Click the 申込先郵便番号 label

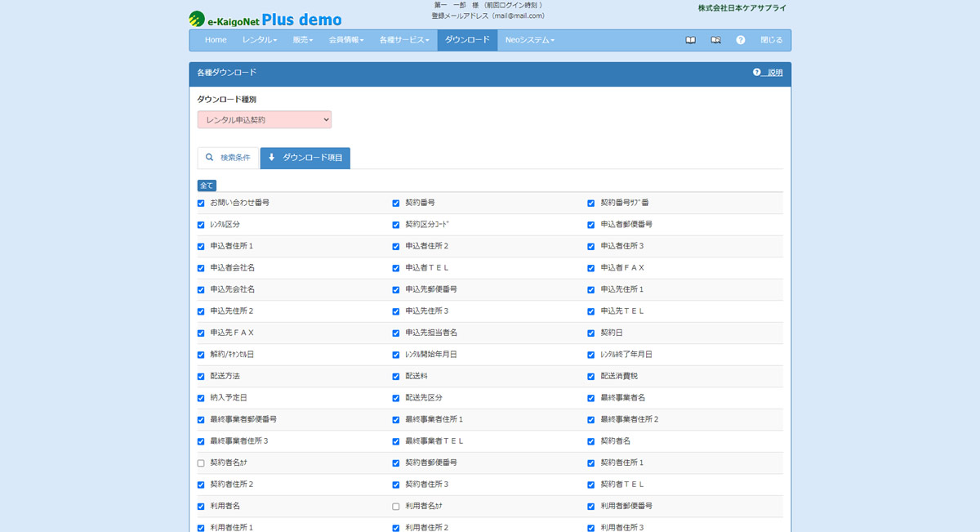(431, 289)
